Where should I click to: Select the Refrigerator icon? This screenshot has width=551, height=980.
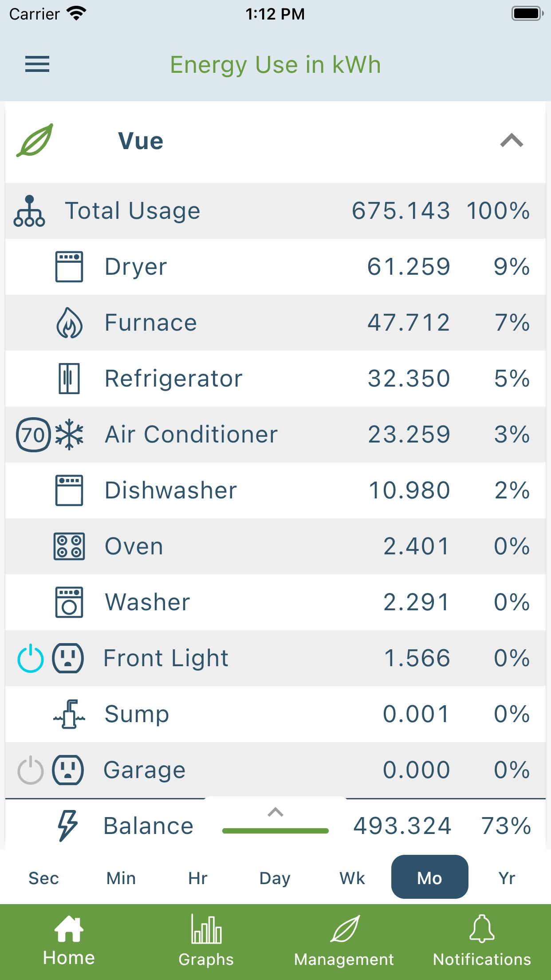69,379
